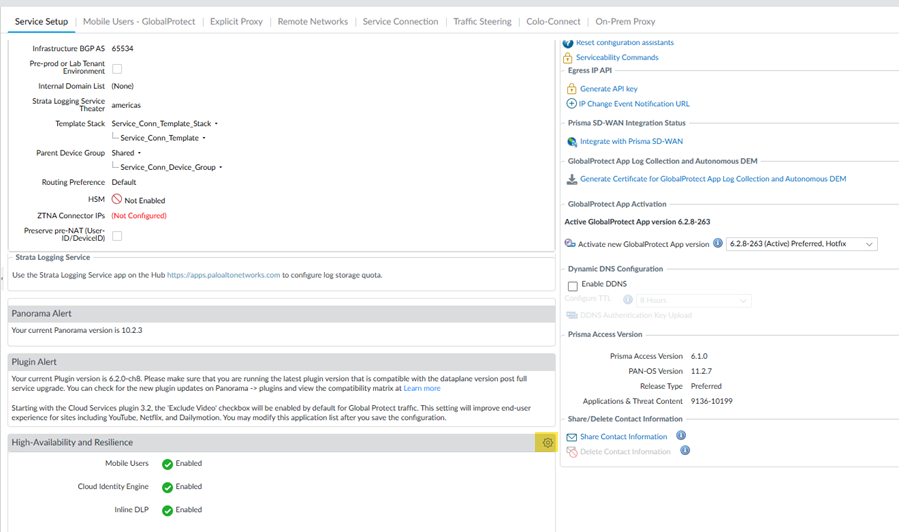Click the DDNS Authentication Key Upload icon
Image resolution: width=900 pixels, height=532 pixels.
[572, 315]
